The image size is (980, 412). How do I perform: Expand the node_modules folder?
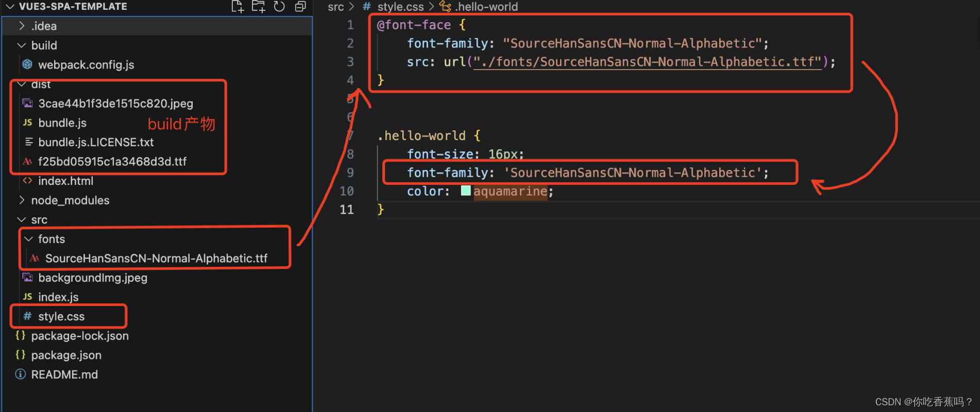[x=22, y=200]
